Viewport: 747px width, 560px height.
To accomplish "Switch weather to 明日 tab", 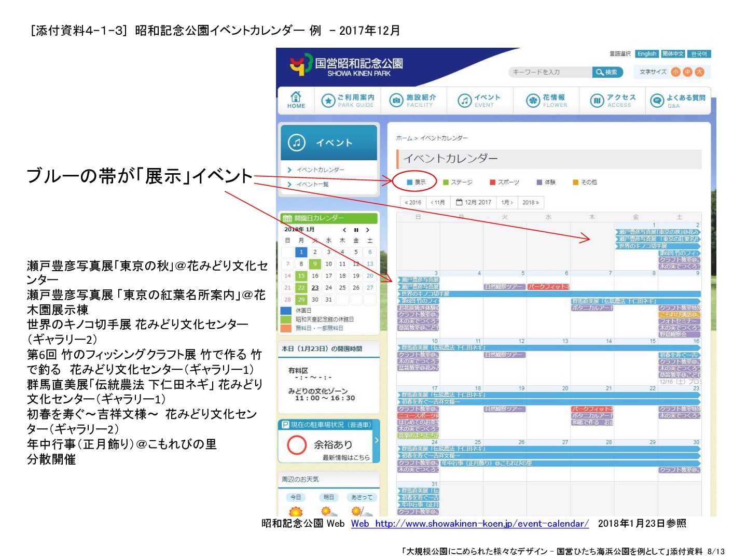I will pyautogui.click(x=328, y=497).
